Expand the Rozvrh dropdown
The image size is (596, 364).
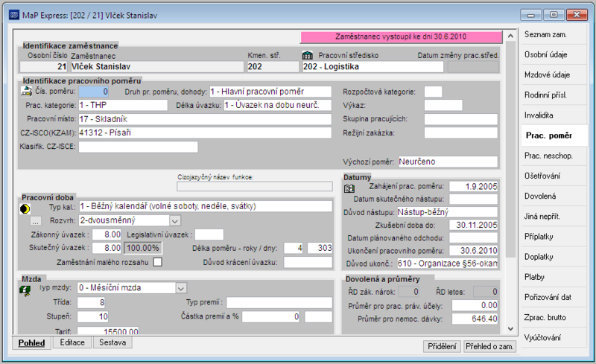174,221
